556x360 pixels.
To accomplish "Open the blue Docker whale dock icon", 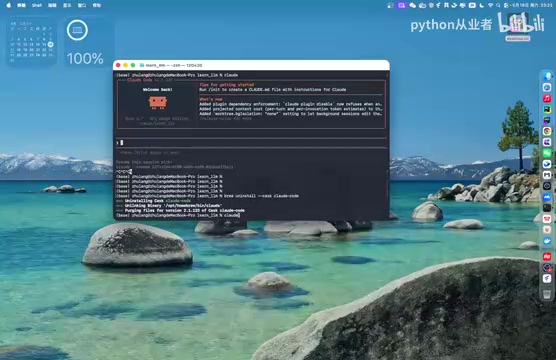I will (547, 241).
